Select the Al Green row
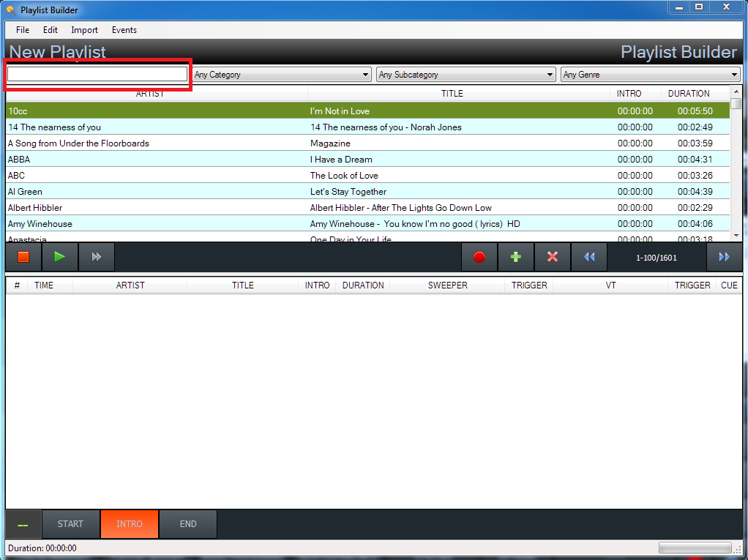 pyautogui.click(x=368, y=192)
